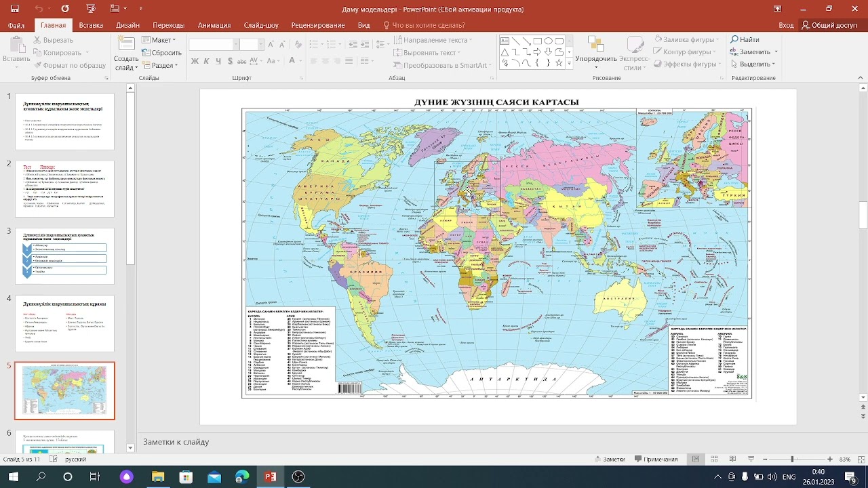Open Windows Search from the taskbar

(x=41, y=477)
